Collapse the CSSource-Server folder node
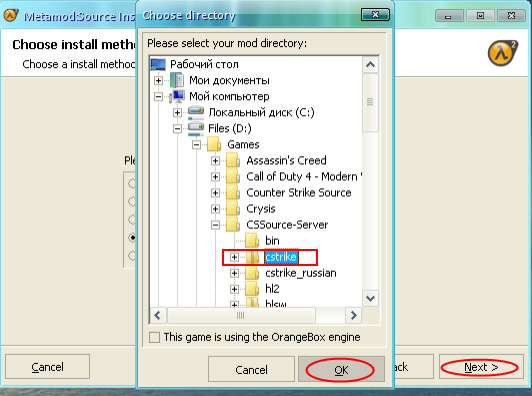The width and height of the screenshot is (532, 396). [215, 225]
